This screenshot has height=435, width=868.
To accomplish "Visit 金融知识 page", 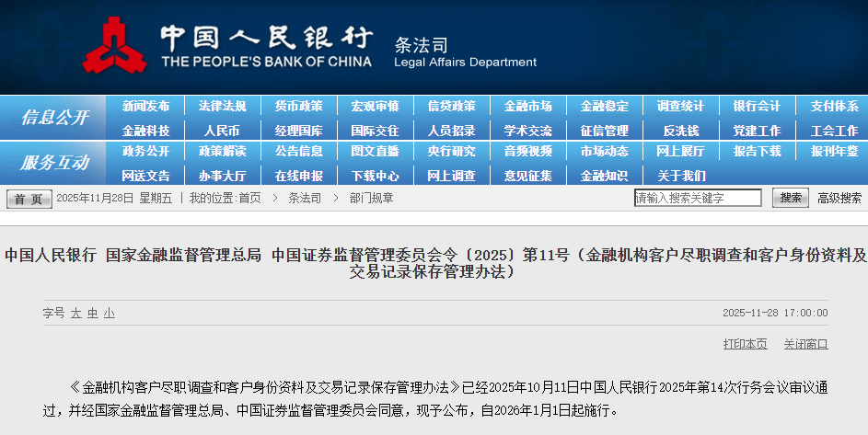I will tap(604, 176).
